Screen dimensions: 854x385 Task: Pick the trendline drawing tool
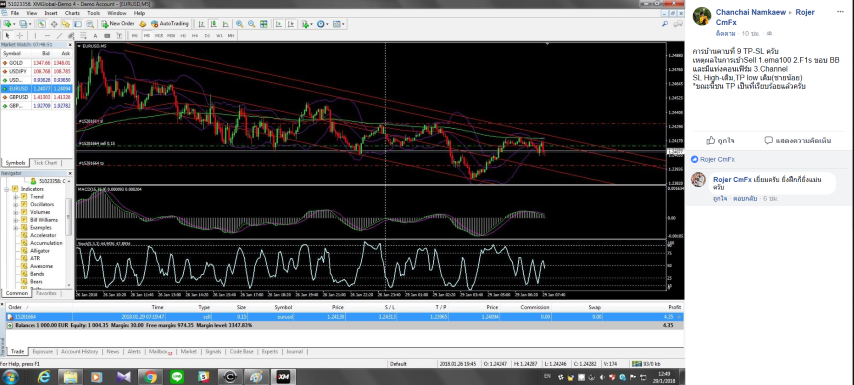point(59,35)
